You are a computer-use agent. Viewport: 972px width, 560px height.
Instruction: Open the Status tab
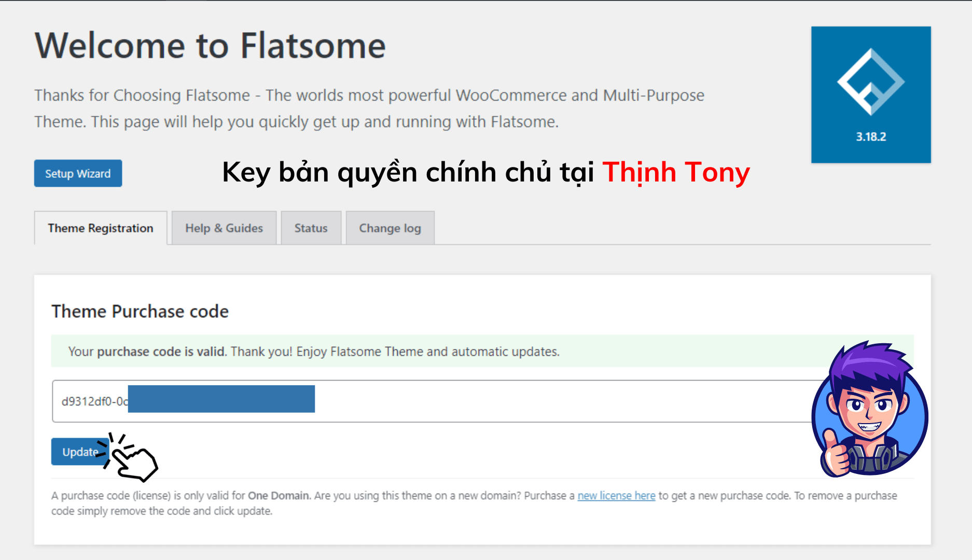pyautogui.click(x=311, y=228)
